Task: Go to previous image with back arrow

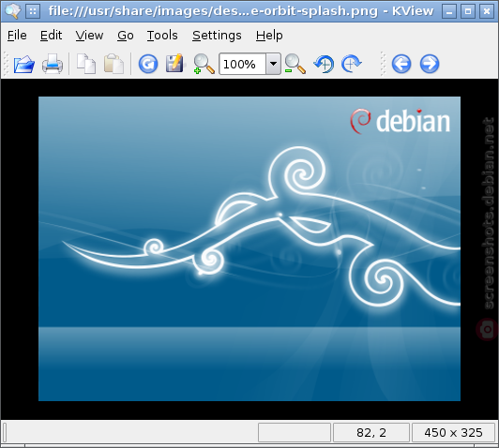Action: 401,64
